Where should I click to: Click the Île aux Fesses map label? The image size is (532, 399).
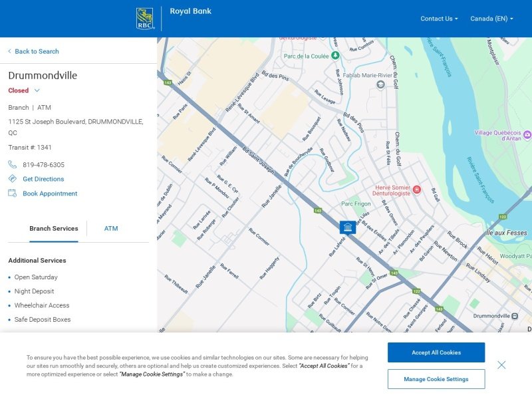[x=507, y=233]
